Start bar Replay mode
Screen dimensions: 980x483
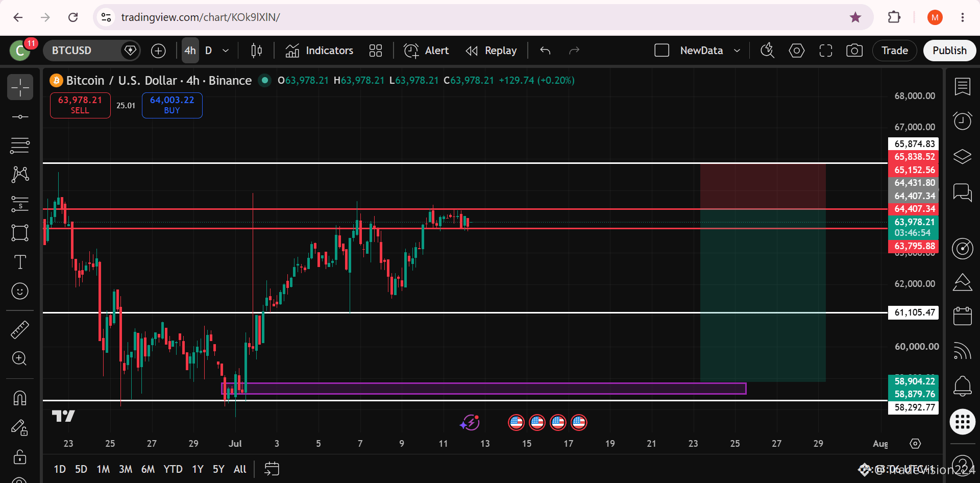[x=491, y=51]
